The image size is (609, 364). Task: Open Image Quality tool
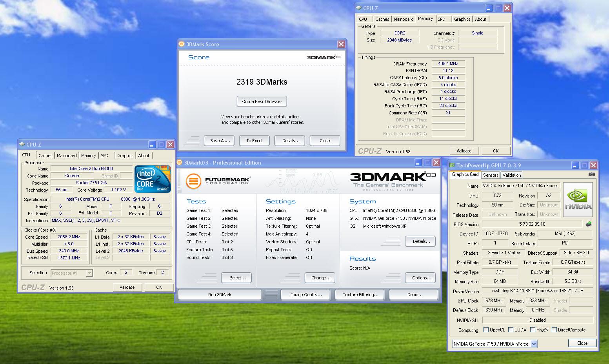(x=306, y=295)
